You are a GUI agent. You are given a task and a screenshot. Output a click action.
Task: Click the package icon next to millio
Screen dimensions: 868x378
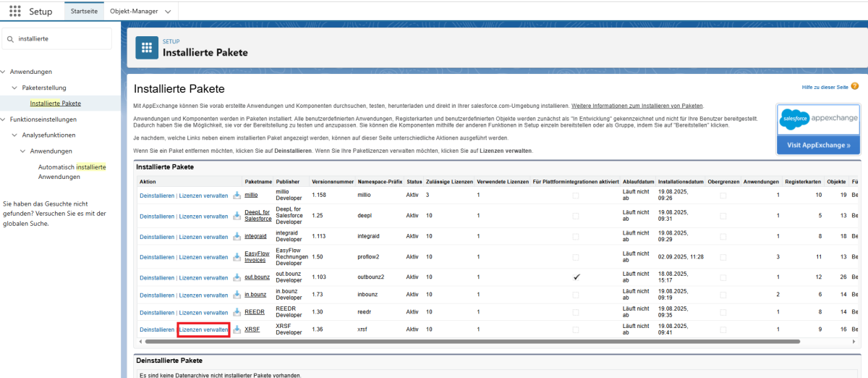tap(237, 196)
